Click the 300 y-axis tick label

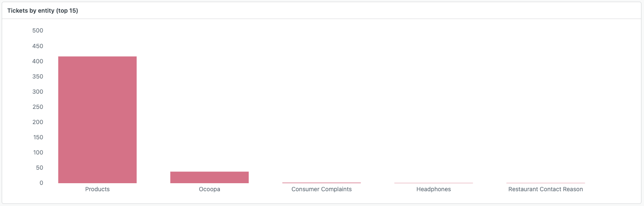tap(38, 92)
